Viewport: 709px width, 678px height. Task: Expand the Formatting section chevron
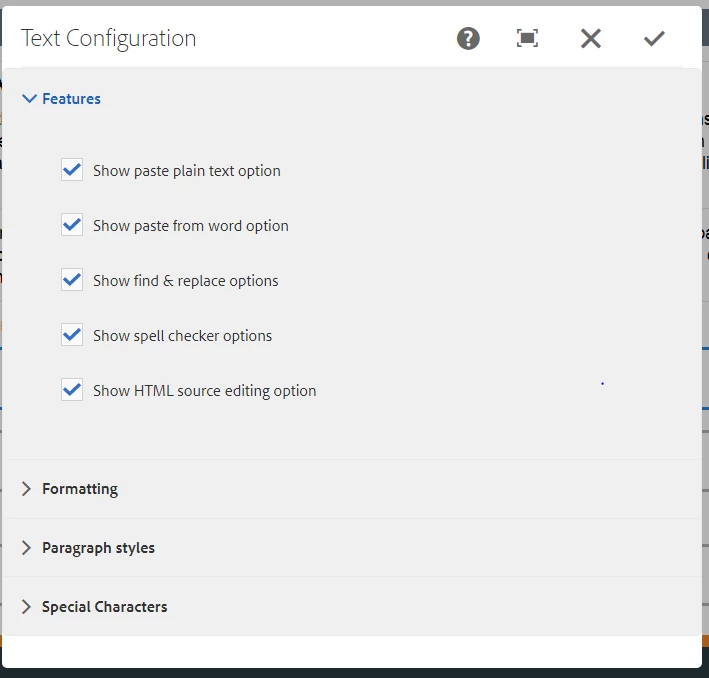pos(27,489)
